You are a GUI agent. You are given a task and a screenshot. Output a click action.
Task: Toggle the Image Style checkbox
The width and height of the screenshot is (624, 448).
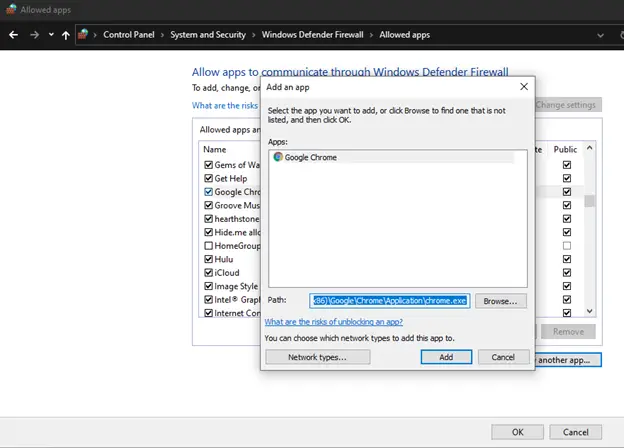pyautogui.click(x=209, y=286)
